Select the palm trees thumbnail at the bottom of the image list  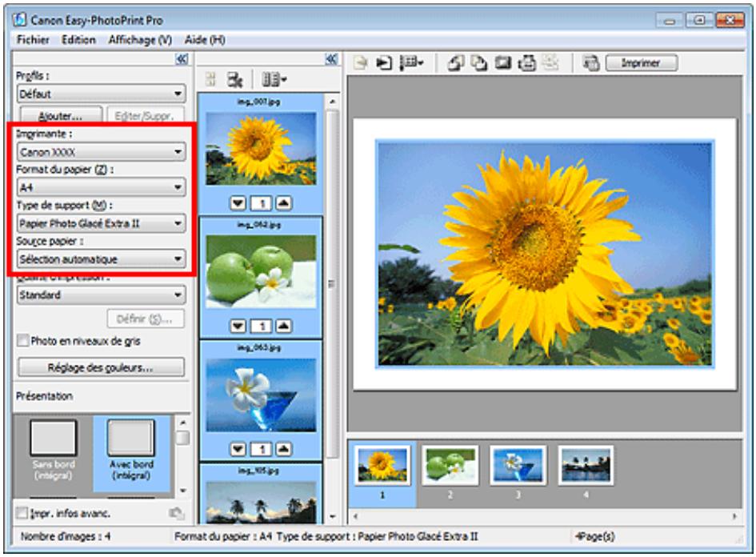coord(261,502)
